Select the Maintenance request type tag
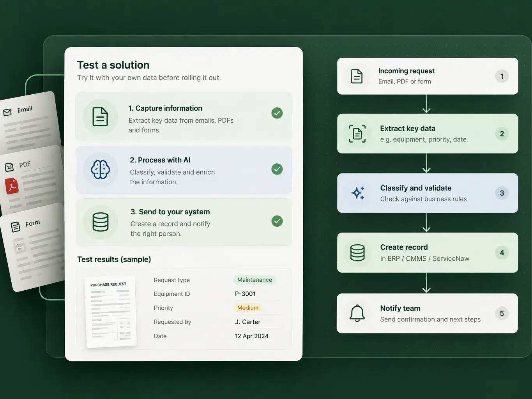This screenshot has height=399, width=532. click(255, 280)
